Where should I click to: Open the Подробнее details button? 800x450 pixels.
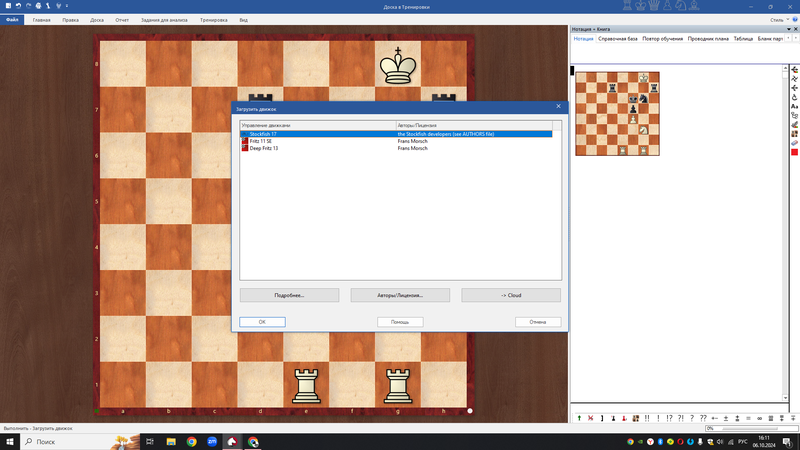coord(288,296)
